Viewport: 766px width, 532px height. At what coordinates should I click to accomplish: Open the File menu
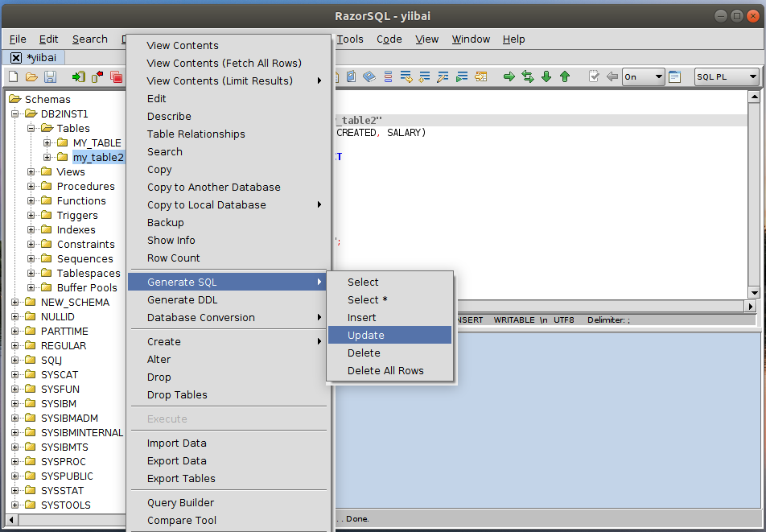(18, 39)
